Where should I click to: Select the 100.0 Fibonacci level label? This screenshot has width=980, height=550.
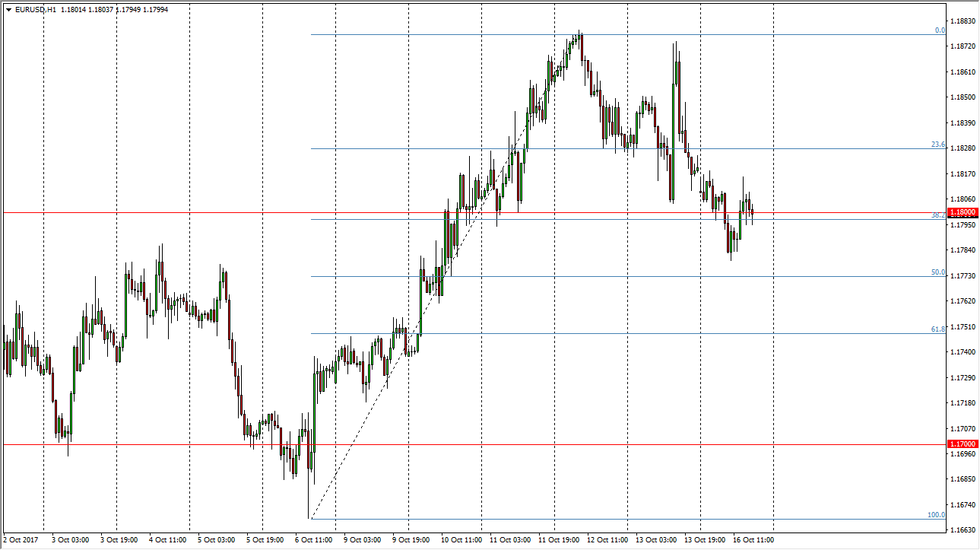(936, 515)
